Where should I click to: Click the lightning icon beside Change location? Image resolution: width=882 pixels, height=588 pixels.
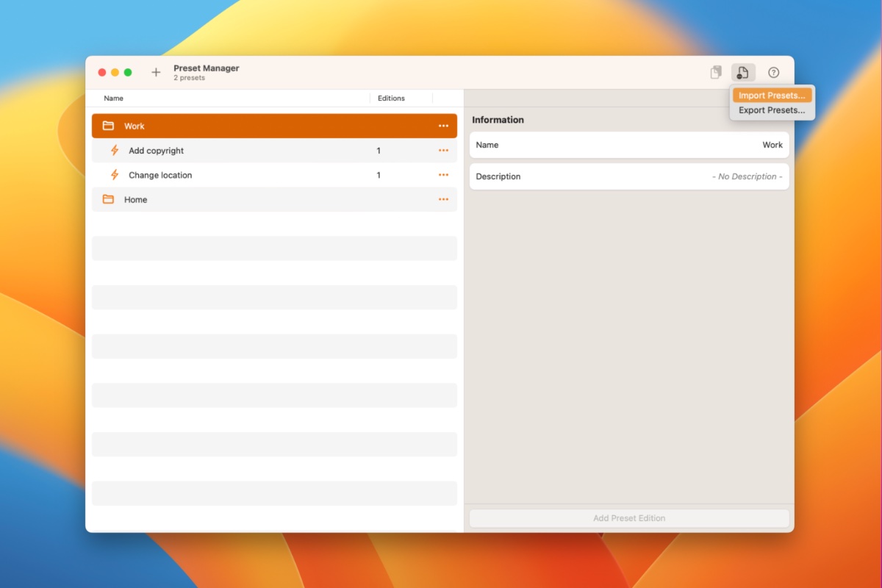pos(115,175)
